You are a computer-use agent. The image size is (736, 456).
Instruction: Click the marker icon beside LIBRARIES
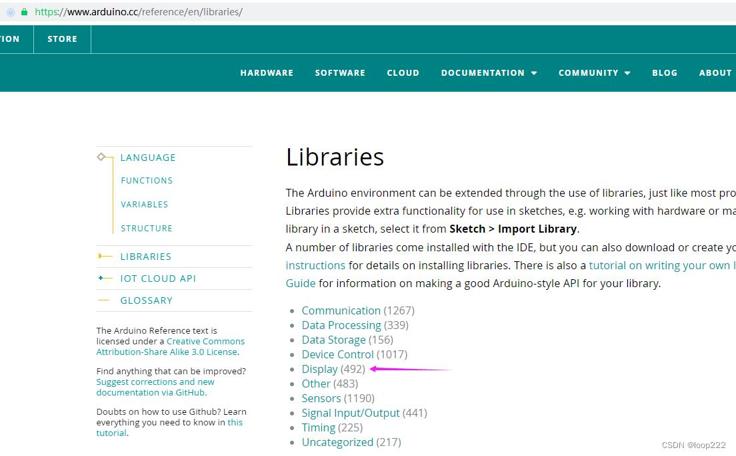100,256
